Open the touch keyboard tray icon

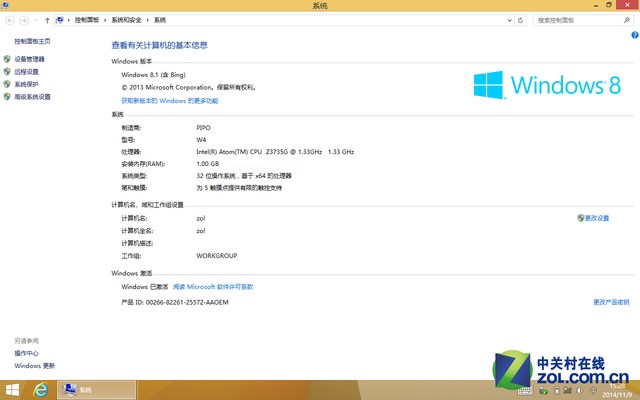525,391
